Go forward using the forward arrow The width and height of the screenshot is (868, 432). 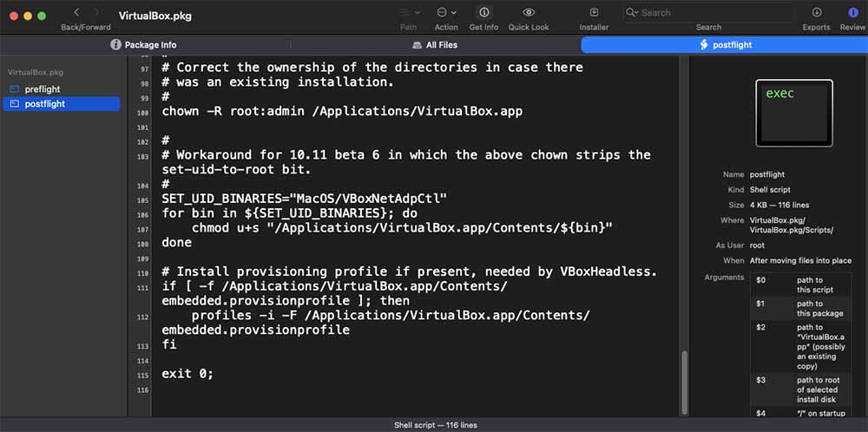(97, 12)
